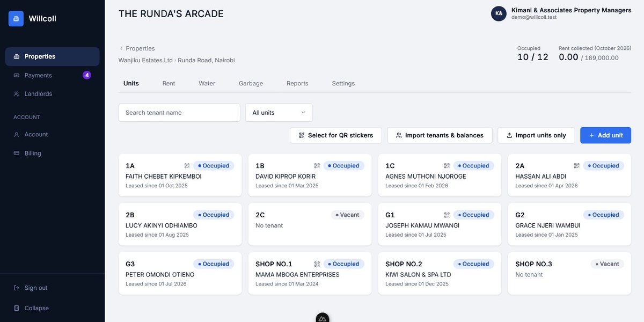The image size is (644, 322).
Task: Open the All units filter dropdown
Action: coord(279,113)
